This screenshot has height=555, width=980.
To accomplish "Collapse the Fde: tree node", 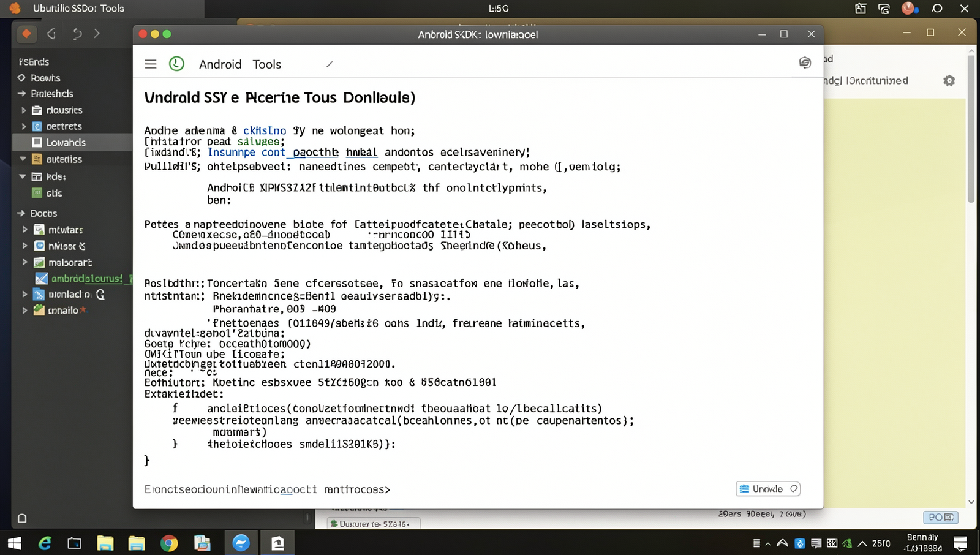I will 23,176.
